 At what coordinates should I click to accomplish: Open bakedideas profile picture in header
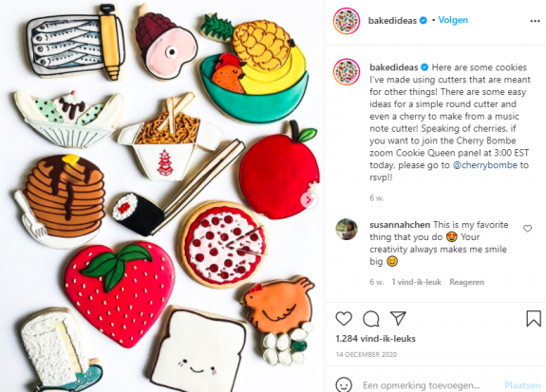[x=347, y=21]
